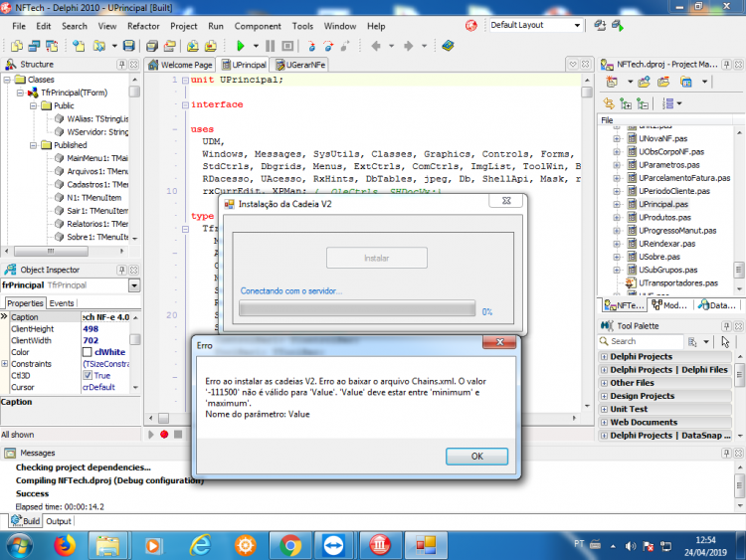746x560 pixels.
Task: Click the Back navigation arrow icon
Action: (376, 46)
